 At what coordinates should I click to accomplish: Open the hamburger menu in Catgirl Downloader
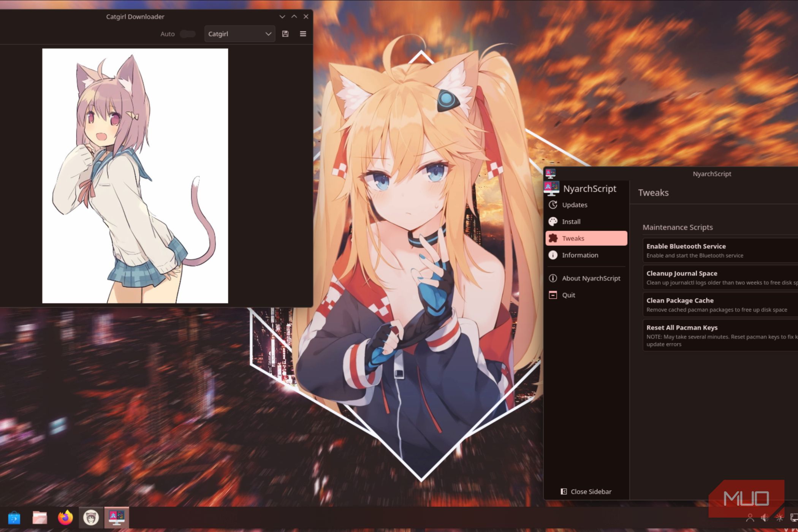(303, 34)
